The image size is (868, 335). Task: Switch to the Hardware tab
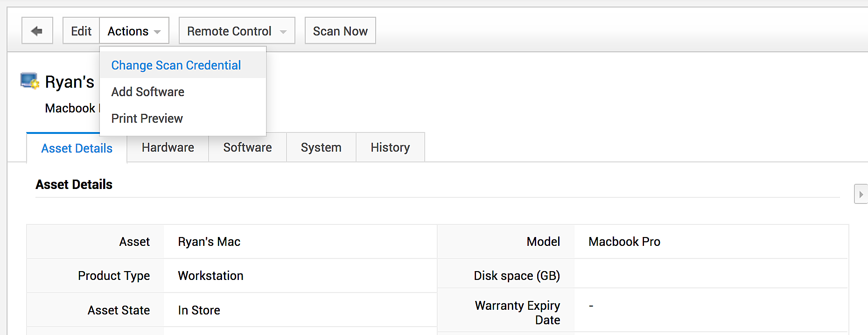pos(168,147)
